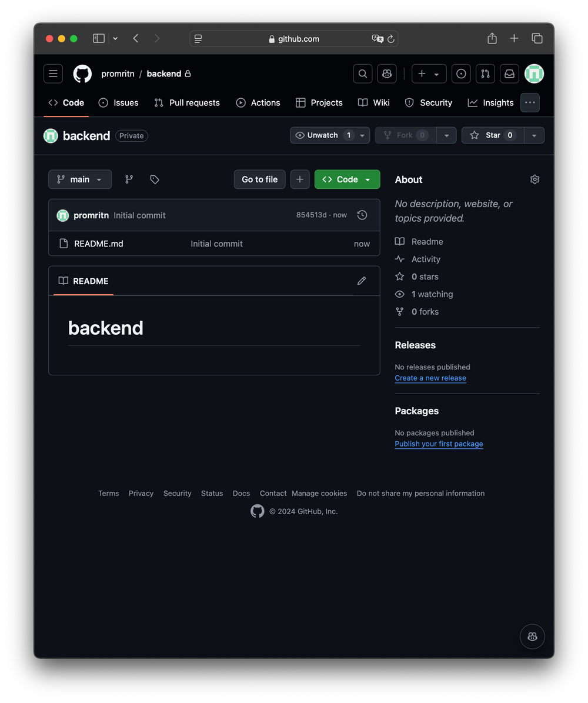
Task: Open the create new plus menu
Action: pyautogui.click(x=429, y=74)
